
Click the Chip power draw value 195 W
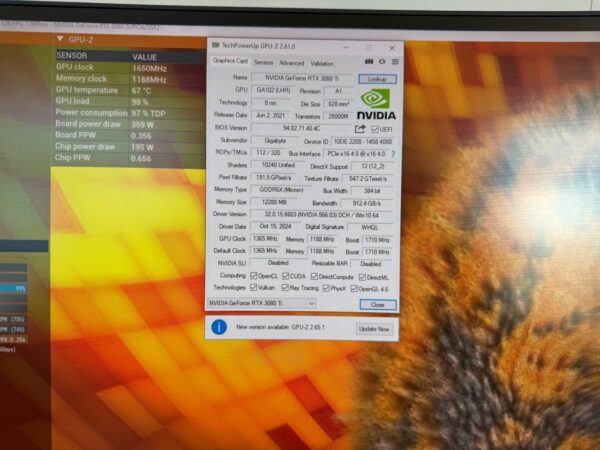[142, 147]
